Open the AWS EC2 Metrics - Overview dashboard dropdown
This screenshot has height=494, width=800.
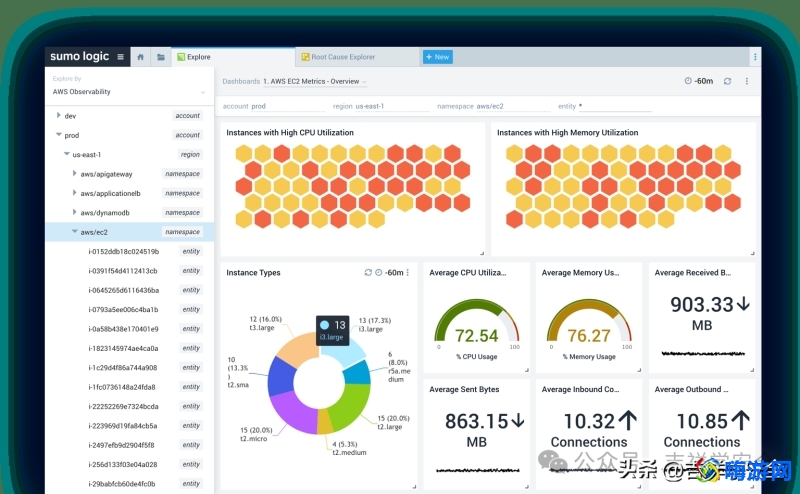click(x=315, y=81)
